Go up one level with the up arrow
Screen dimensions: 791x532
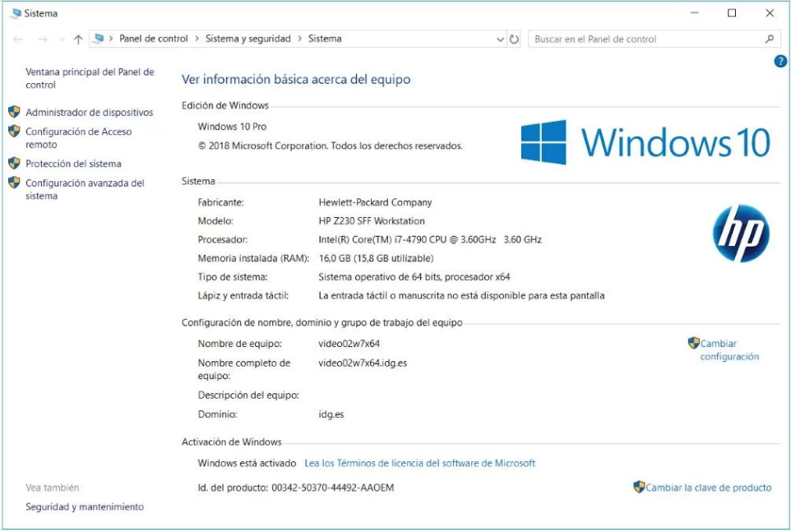tap(78, 39)
